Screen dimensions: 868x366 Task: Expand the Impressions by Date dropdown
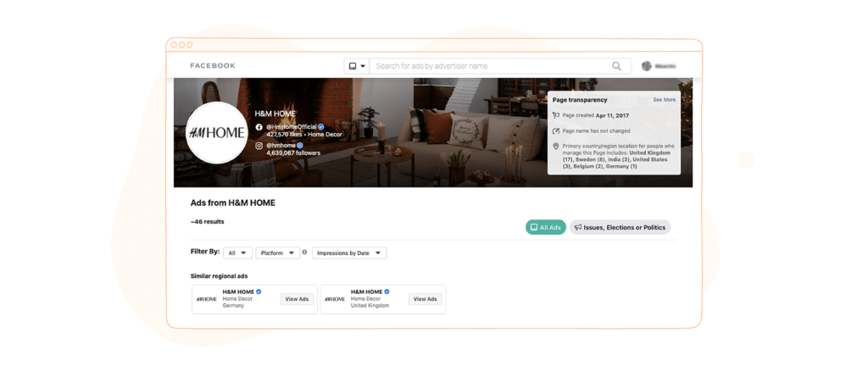click(x=349, y=252)
